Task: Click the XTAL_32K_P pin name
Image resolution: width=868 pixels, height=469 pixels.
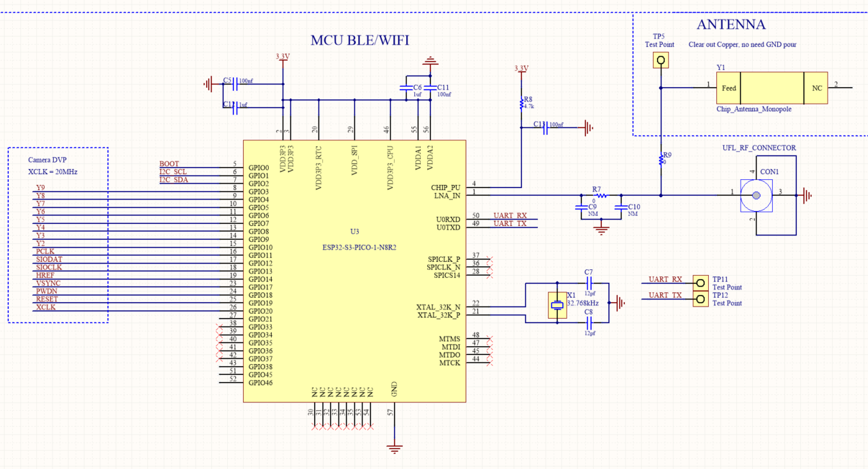Action: click(x=439, y=315)
